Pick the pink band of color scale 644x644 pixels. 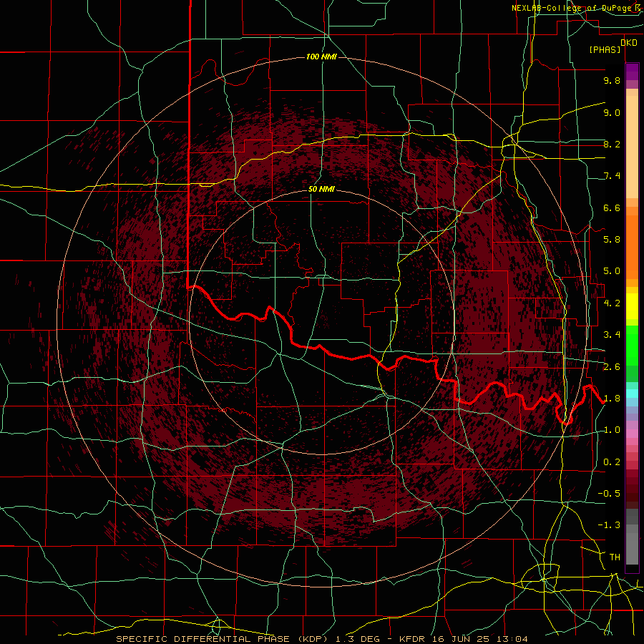coord(632,434)
